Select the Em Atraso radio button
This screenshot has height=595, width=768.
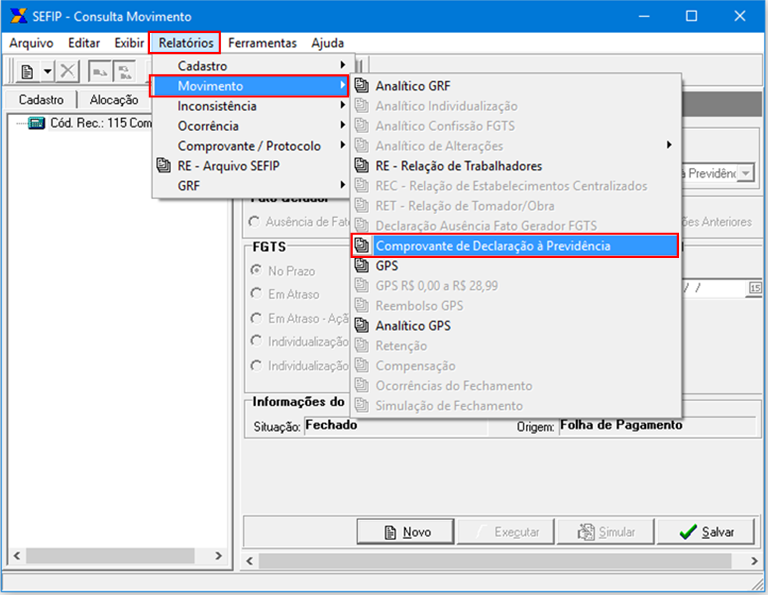tap(256, 293)
